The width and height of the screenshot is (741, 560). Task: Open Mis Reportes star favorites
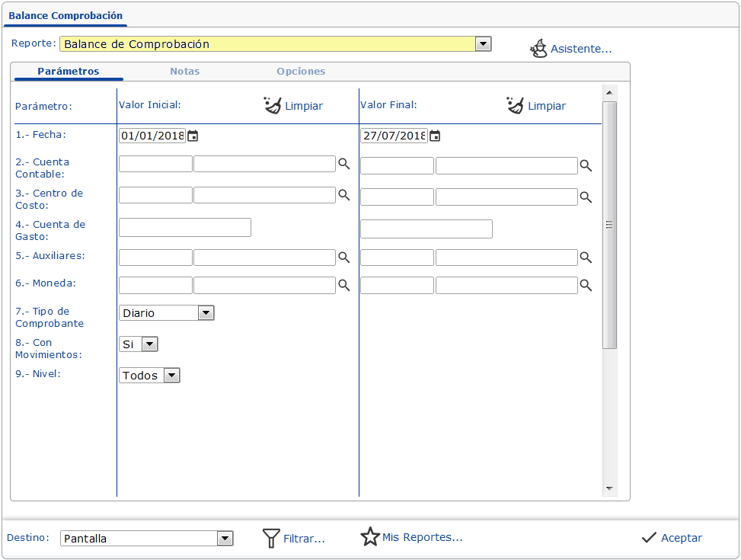(x=370, y=537)
